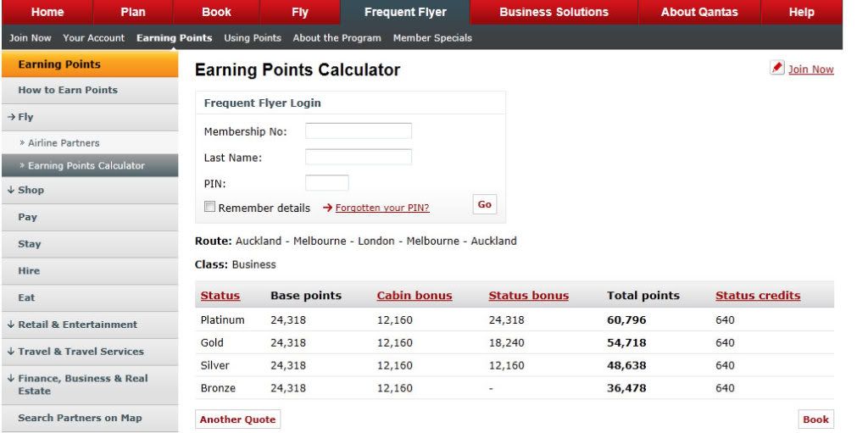Screen dimensions: 868x433
Task: Click the Join Now link at top right
Action: (811, 69)
